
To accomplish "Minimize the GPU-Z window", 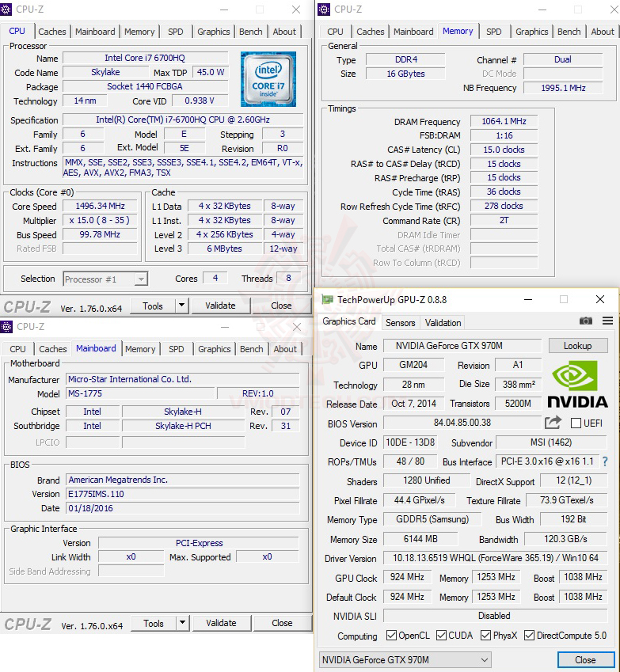I will (528, 299).
